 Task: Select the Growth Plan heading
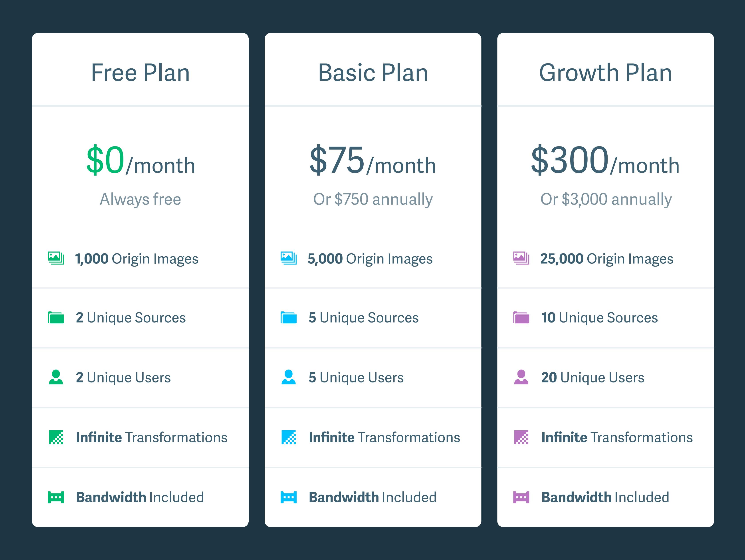point(606,73)
